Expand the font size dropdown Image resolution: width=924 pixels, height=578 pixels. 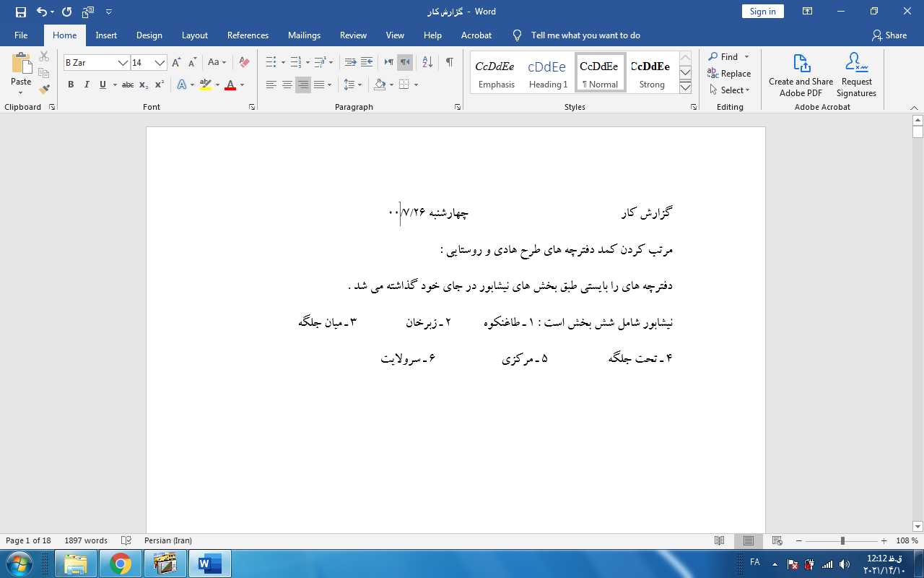160,63
